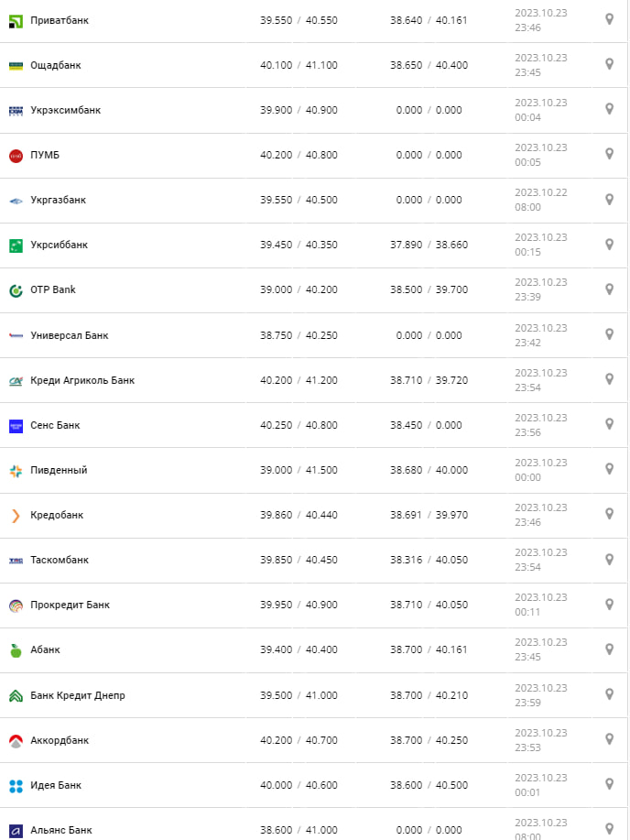
Task: Open the Универсал Банк link
Action: coord(69,335)
